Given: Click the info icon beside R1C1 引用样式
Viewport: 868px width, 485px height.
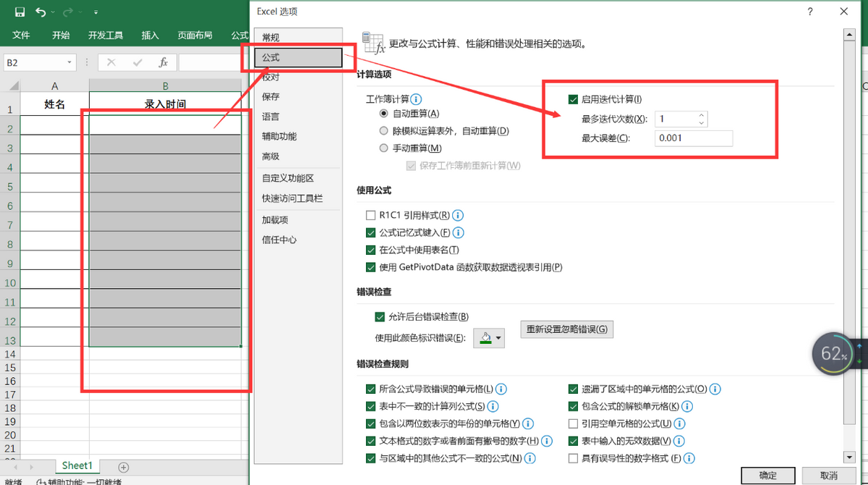Looking at the screenshot, I should (x=458, y=215).
